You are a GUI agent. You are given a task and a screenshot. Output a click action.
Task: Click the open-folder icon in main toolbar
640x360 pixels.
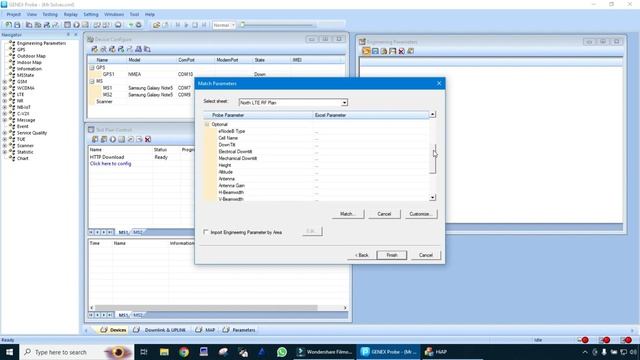[156, 25]
